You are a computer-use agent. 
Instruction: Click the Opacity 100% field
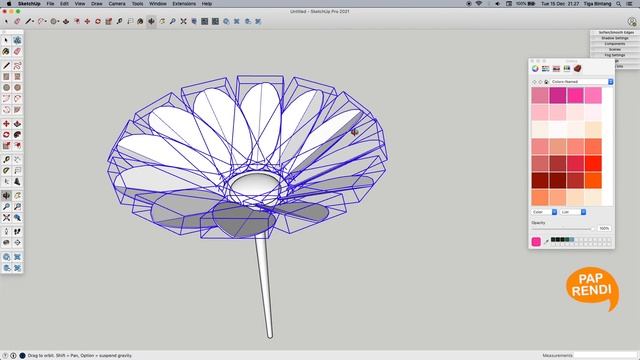(604, 229)
